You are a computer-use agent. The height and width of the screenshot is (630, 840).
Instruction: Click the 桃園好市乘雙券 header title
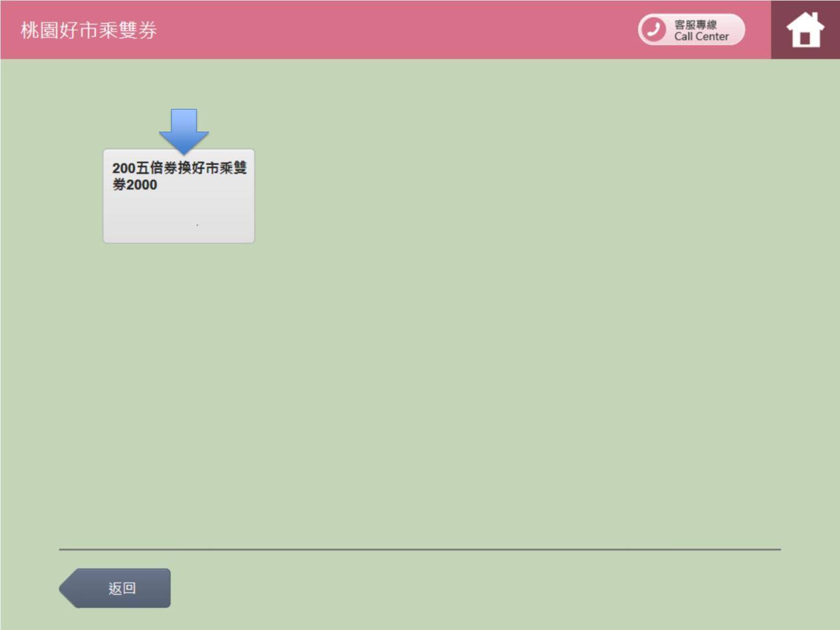(x=89, y=30)
